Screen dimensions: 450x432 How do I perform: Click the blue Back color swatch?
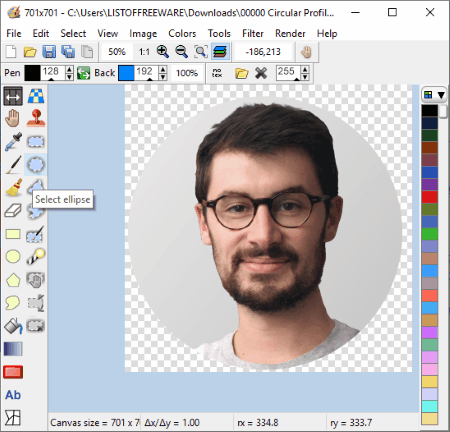point(126,73)
